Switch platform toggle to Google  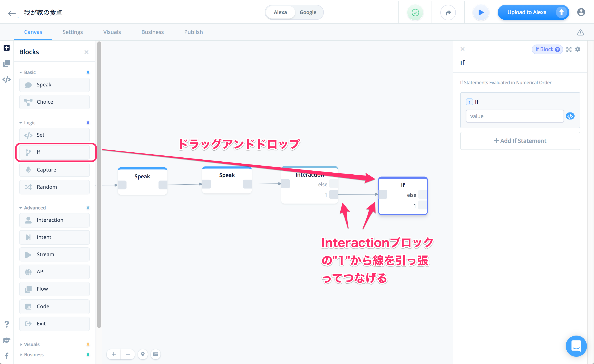pos(308,12)
